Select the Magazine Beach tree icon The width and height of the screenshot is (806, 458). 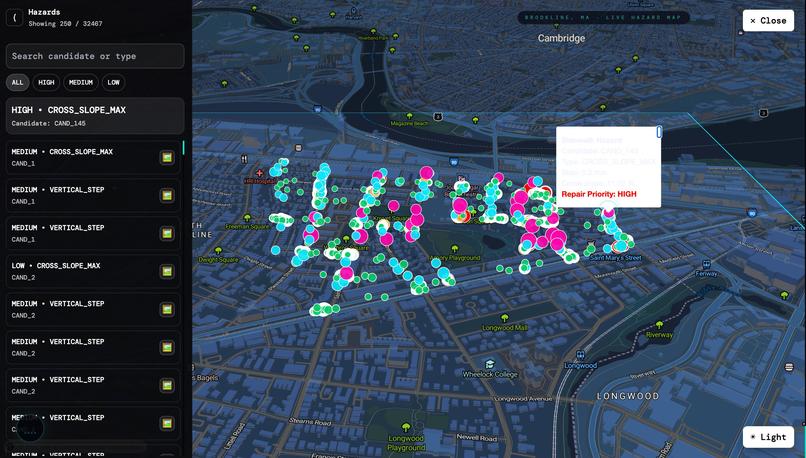pyautogui.click(x=409, y=116)
